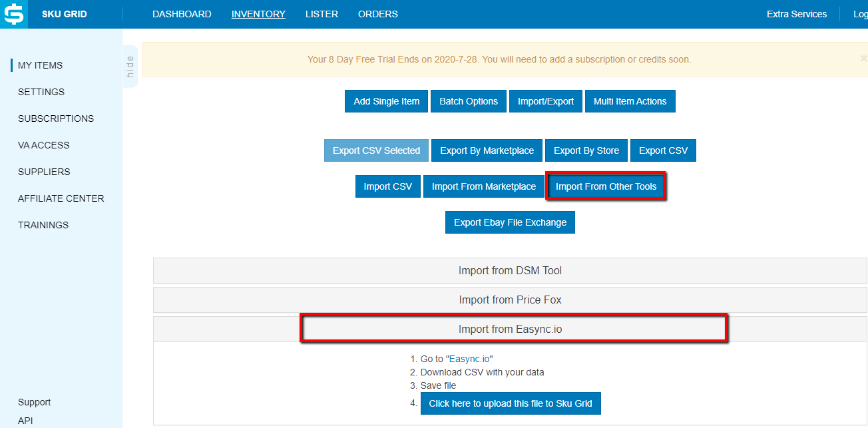Expand the Import from Price Fox section
This screenshot has width=868, height=428.
pyautogui.click(x=510, y=300)
